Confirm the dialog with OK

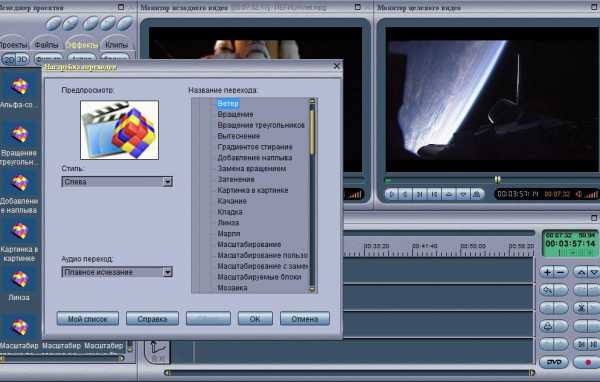point(255,318)
